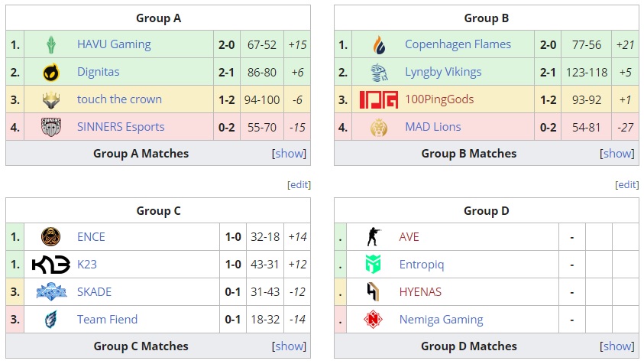Viewport: 644px width, 364px height.
Task: Click the K23 team logo
Action: coord(51,265)
